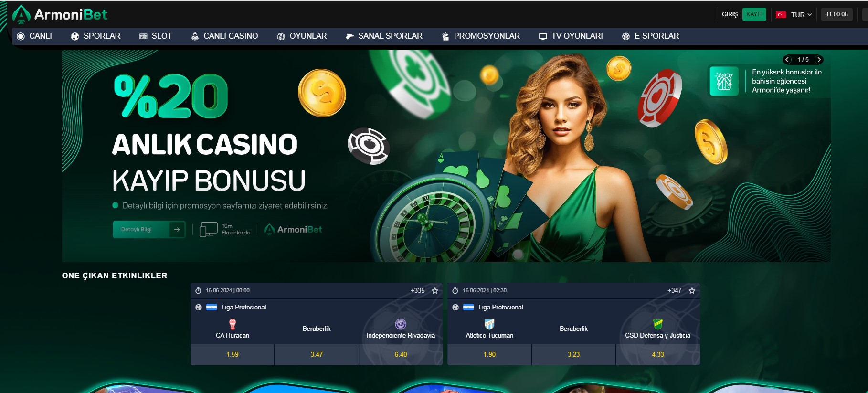Open TV OYUNLARI section
868x393 pixels.
point(571,36)
